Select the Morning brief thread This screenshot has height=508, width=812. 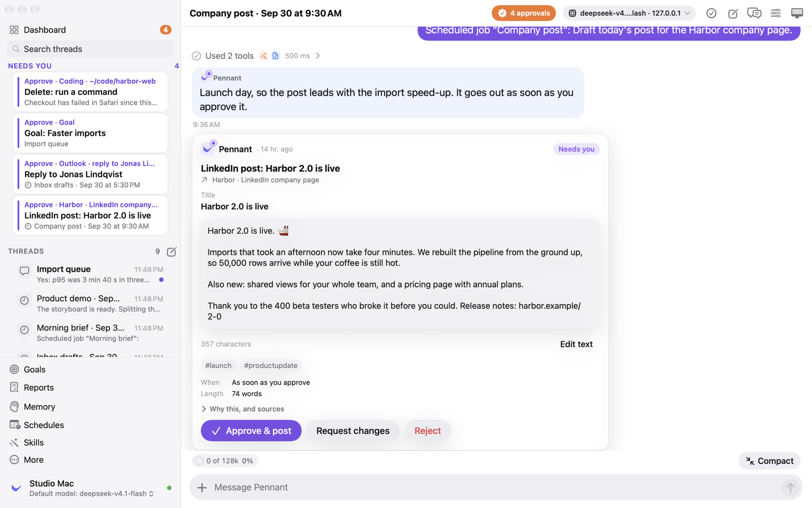[90, 333]
